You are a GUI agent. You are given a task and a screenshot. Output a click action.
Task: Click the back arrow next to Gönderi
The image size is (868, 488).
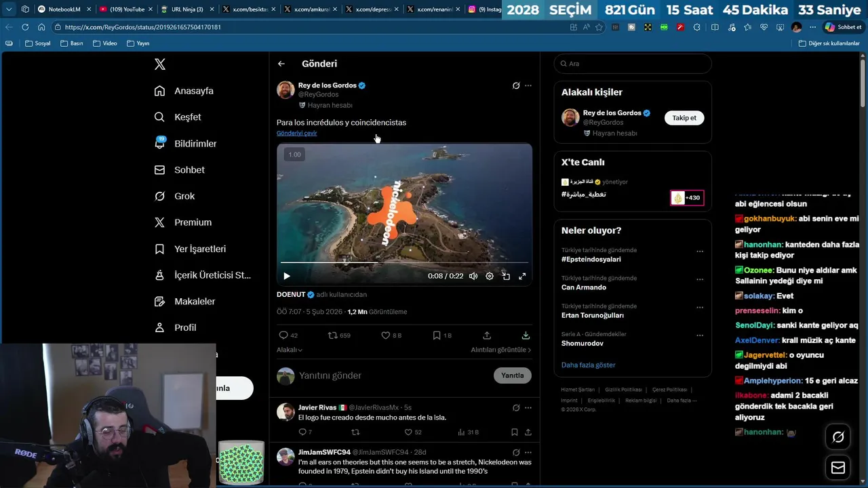(x=281, y=64)
